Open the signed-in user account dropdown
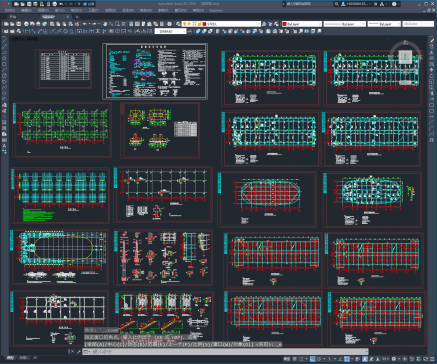Viewport: 437px width, 364px height. point(357,4)
